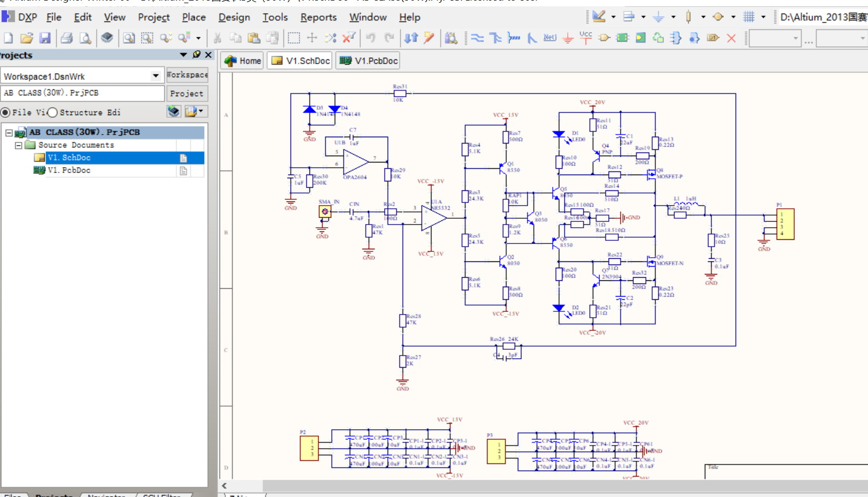Open Print Preview with the magnifier page icon
Image resolution: width=868 pixels, height=497 pixels.
pos(85,38)
